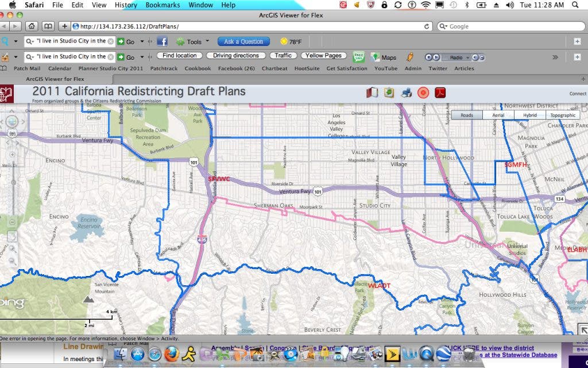Click the Spotlight magnifier in menu bar

575,5
